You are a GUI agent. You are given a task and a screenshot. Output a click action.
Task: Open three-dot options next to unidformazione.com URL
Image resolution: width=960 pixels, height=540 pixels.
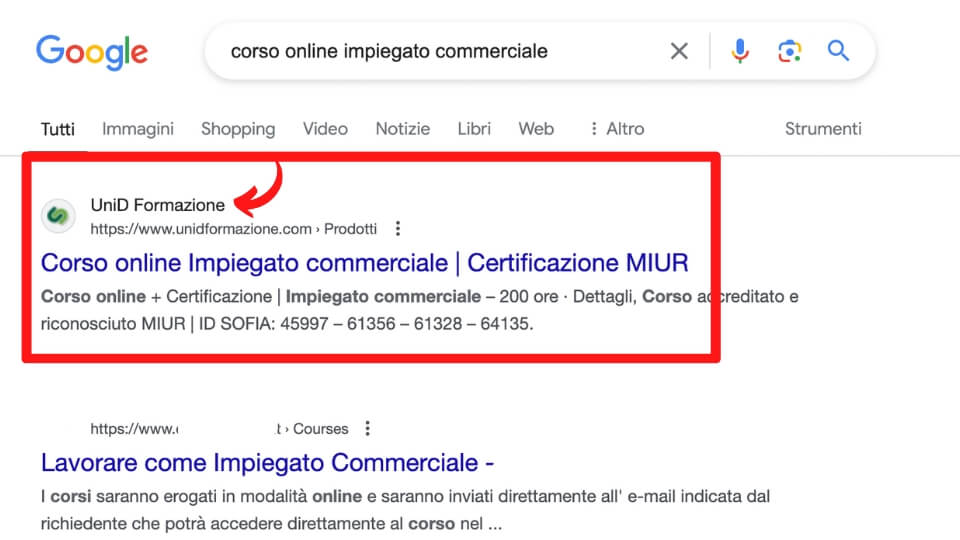pos(398,229)
